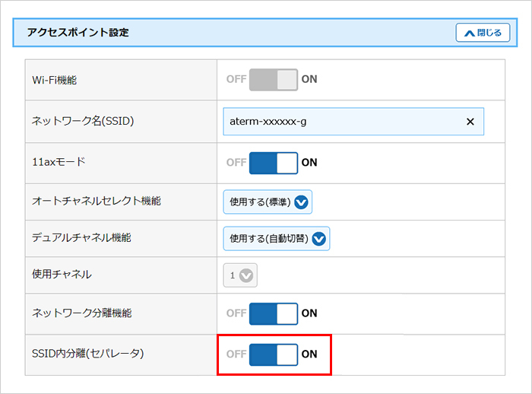Screen dimensions: 532x394
Task: Select the オートチャネルセレクト機能 row label
Action: click(x=96, y=202)
